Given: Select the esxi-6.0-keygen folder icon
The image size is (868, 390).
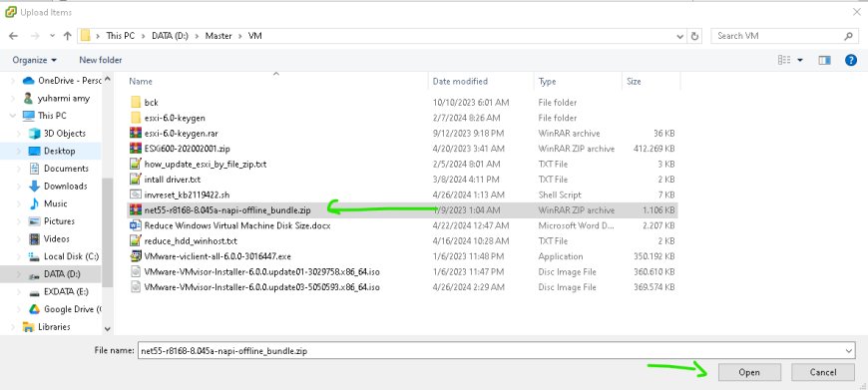Looking at the screenshot, I should click(x=136, y=118).
